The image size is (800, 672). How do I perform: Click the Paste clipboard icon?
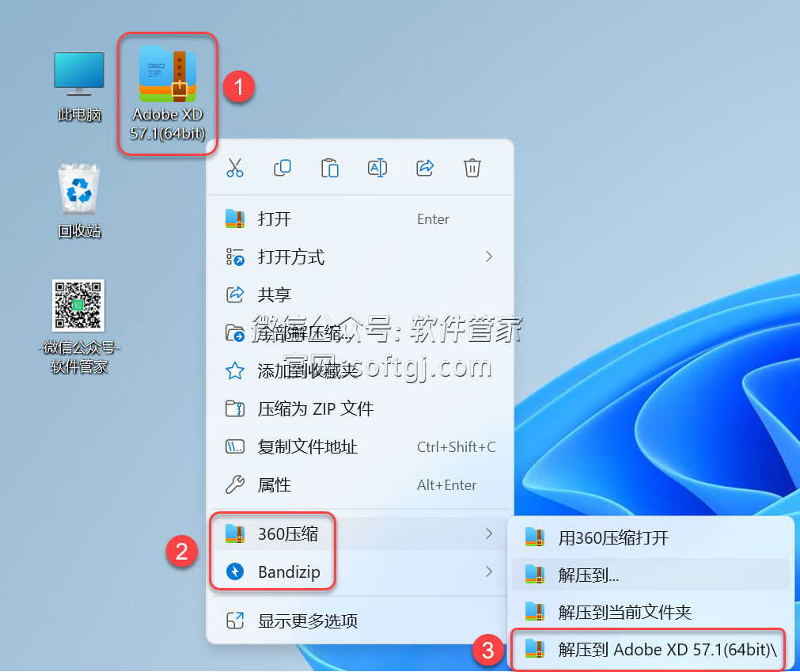pyautogui.click(x=330, y=168)
